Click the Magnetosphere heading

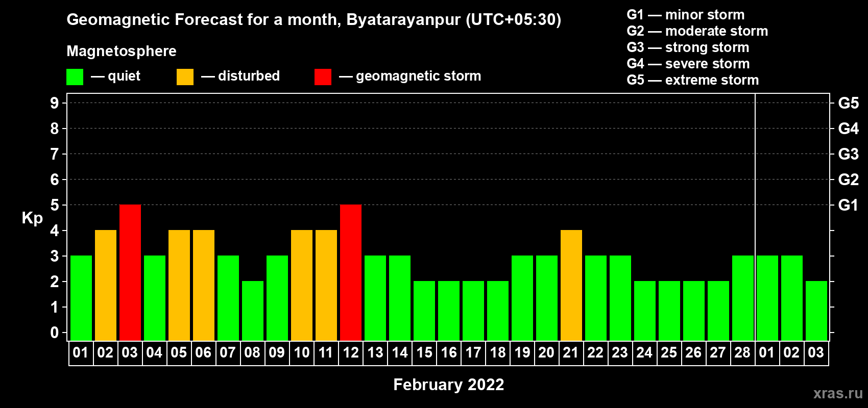click(122, 51)
